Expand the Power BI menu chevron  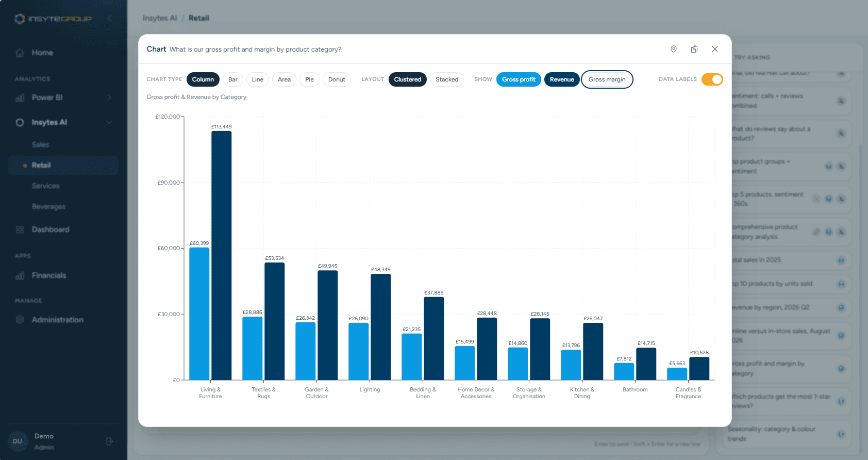[x=109, y=97]
